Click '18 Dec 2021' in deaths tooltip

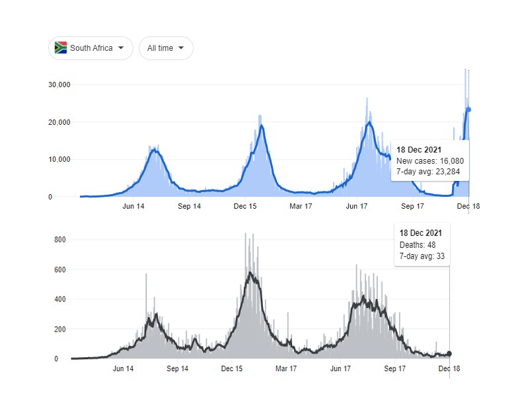pyautogui.click(x=420, y=233)
